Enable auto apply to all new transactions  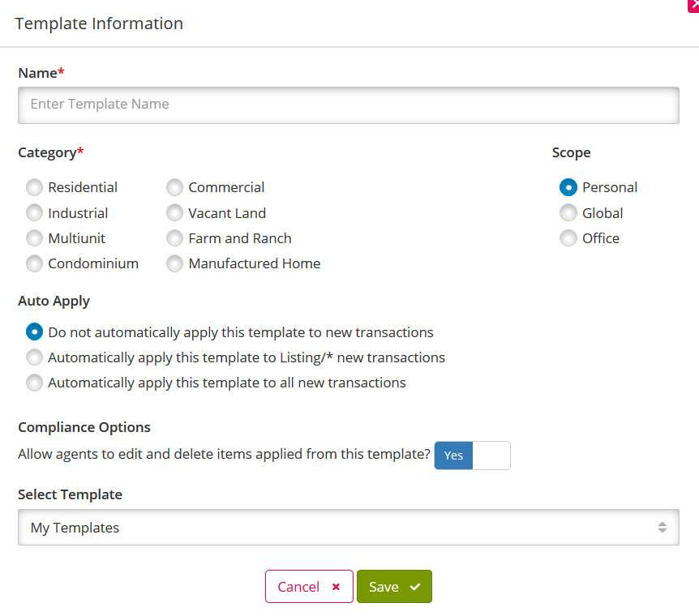(34, 382)
